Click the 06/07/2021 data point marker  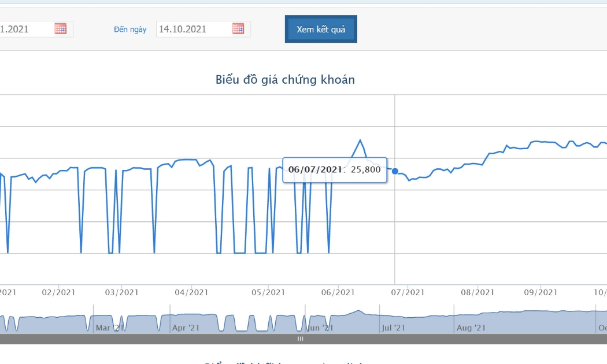point(395,171)
